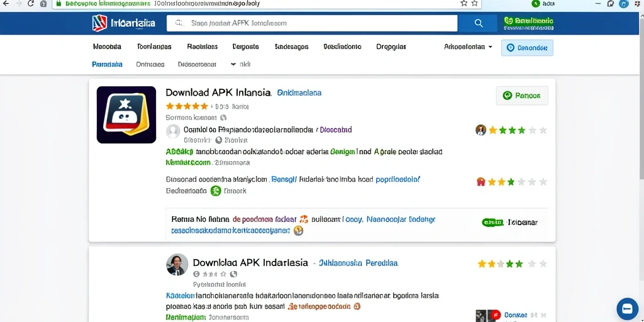Click the green Penoos button
644x322 pixels.
[x=522, y=96]
